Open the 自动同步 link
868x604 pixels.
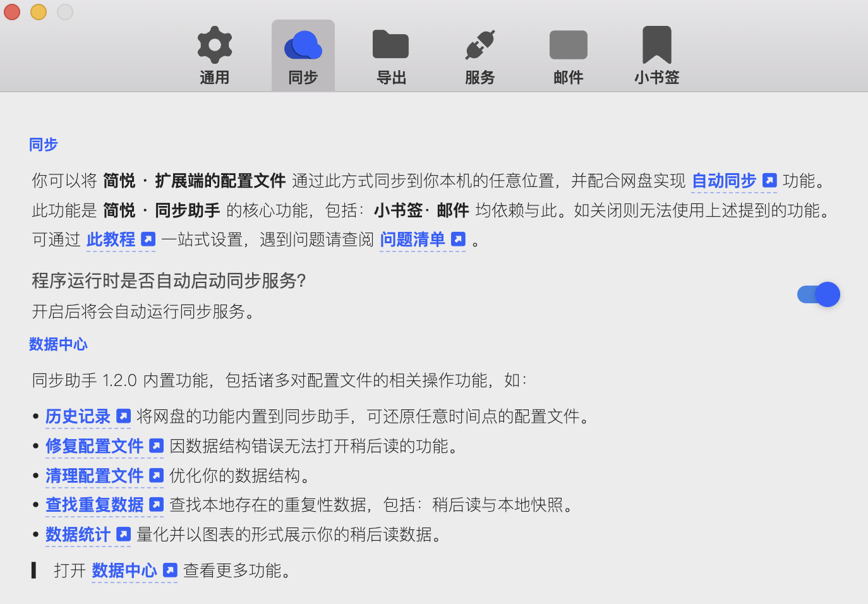pos(724,181)
